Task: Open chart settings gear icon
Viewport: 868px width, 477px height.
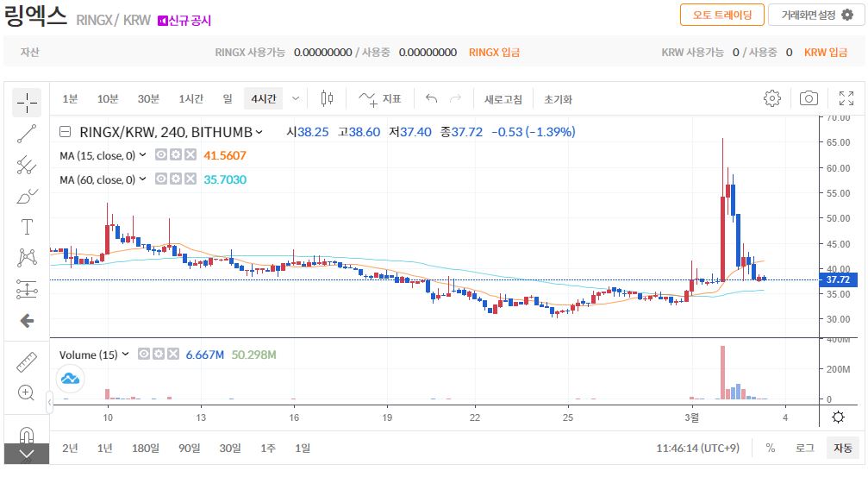Action: (x=772, y=98)
